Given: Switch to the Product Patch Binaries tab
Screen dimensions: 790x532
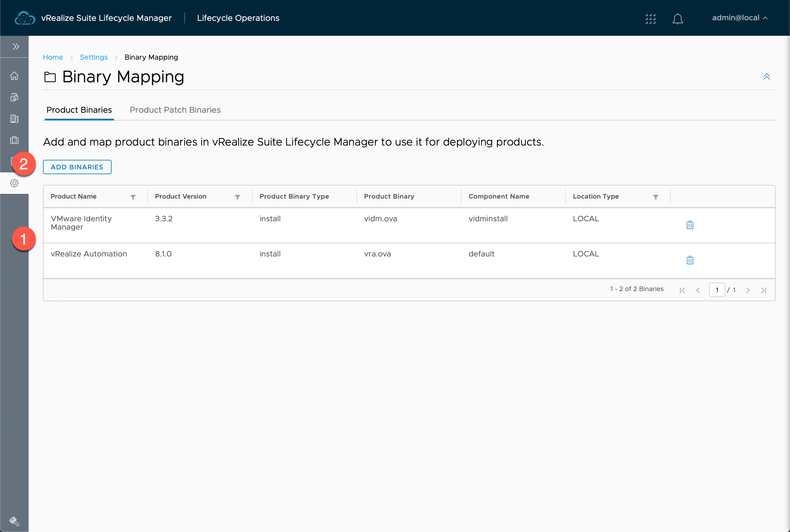Looking at the screenshot, I should (175, 110).
